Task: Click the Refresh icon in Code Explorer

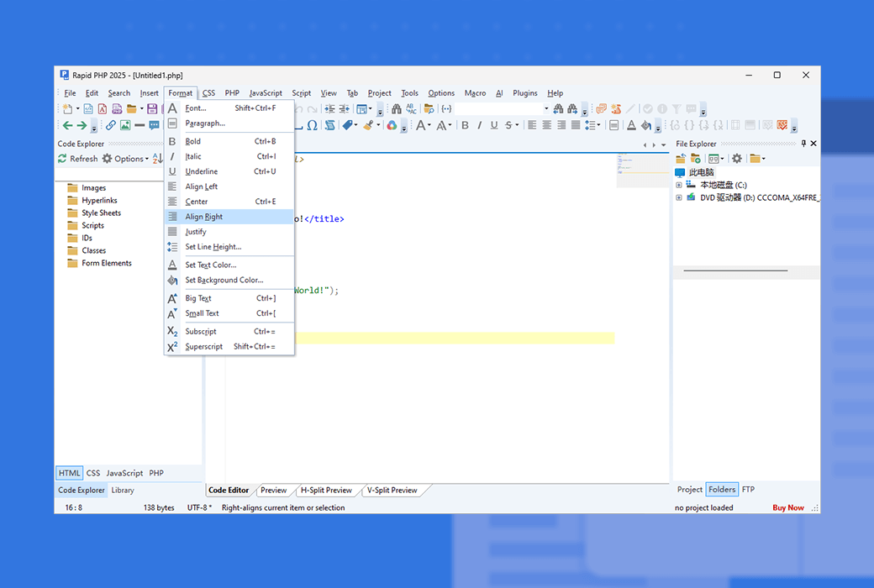Action: 62,159
